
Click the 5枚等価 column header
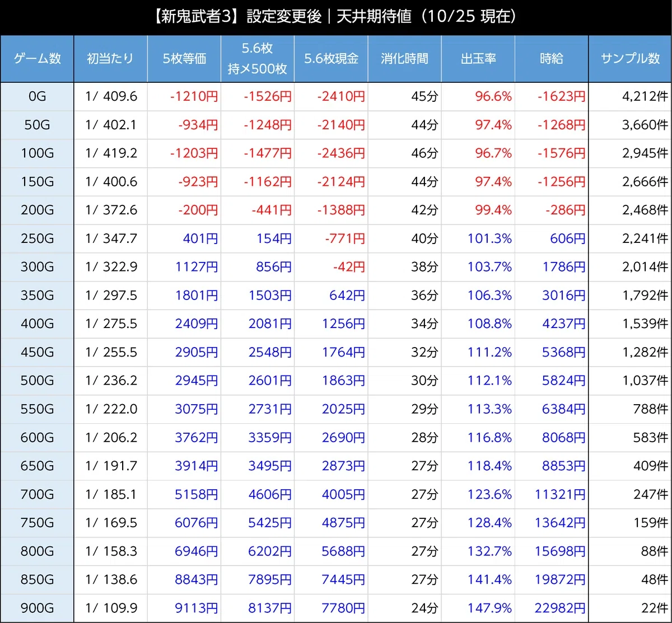coord(184,59)
